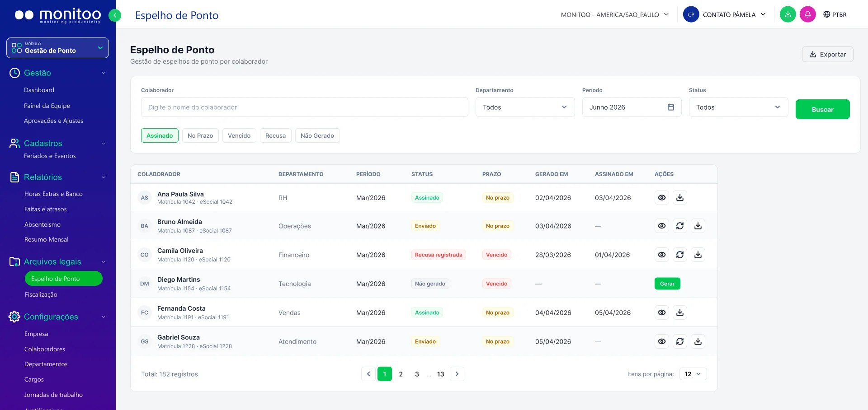Collapse the sidebar with the green arrow
The image size is (868, 410).
[x=115, y=15]
